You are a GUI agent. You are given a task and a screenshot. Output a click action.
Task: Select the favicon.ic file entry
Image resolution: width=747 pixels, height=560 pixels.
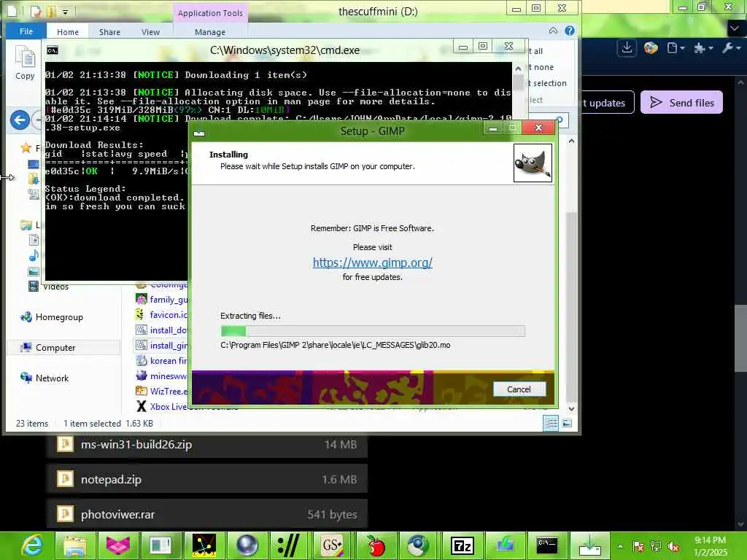point(162,315)
